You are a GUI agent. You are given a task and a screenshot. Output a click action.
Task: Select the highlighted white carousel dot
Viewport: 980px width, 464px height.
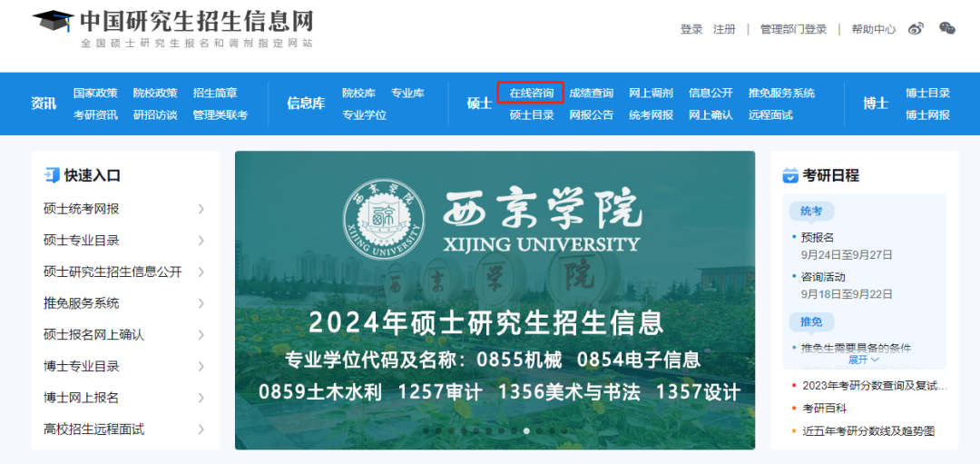coord(526,430)
